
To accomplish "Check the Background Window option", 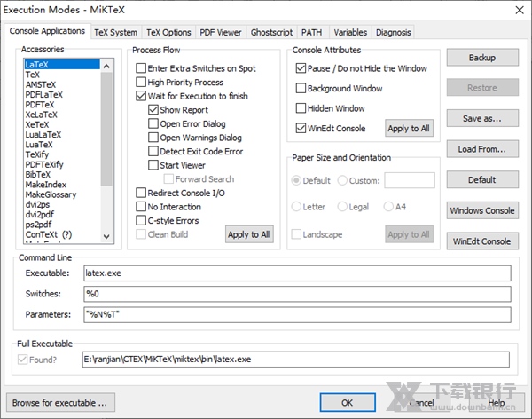I will (x=301, y=89).
